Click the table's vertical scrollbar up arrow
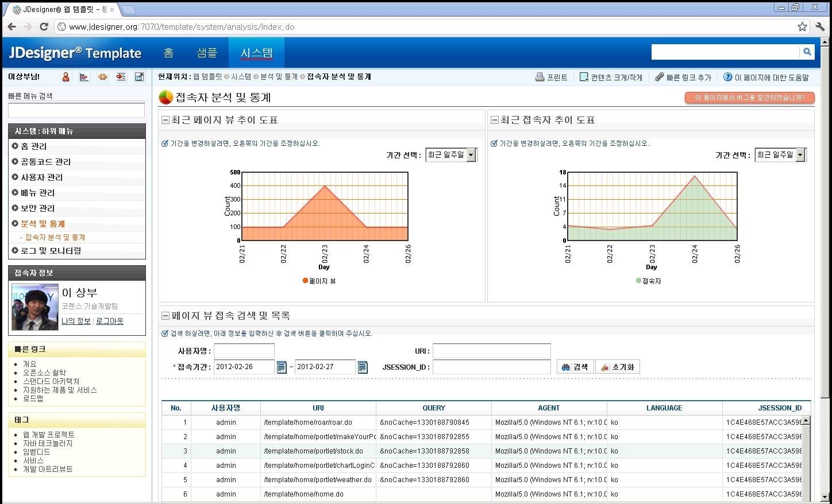832x504 pixels. coord(806,420)
